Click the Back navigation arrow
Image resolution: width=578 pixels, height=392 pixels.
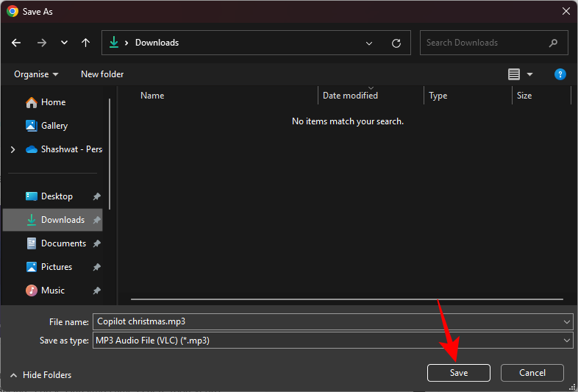pyautogui.click(x=17, y=43)
